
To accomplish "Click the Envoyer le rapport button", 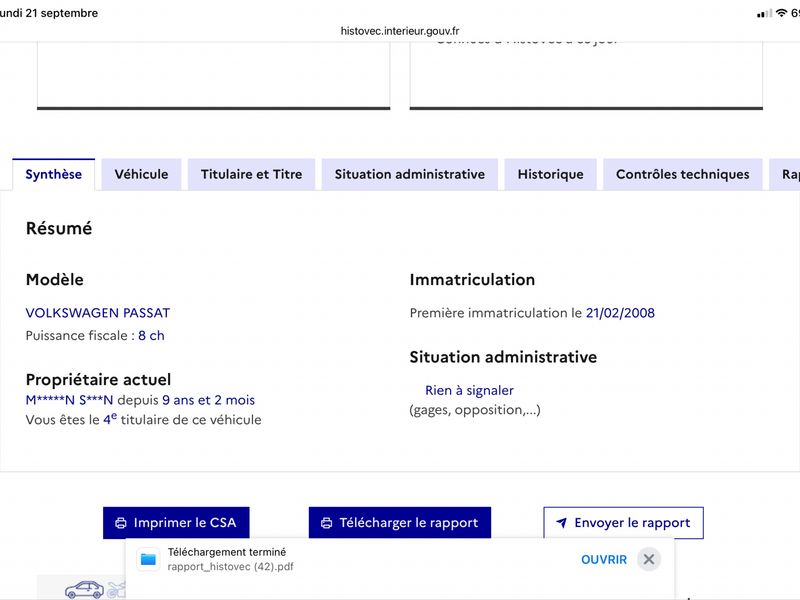I will pyautogui.click(x=623, y=522).
